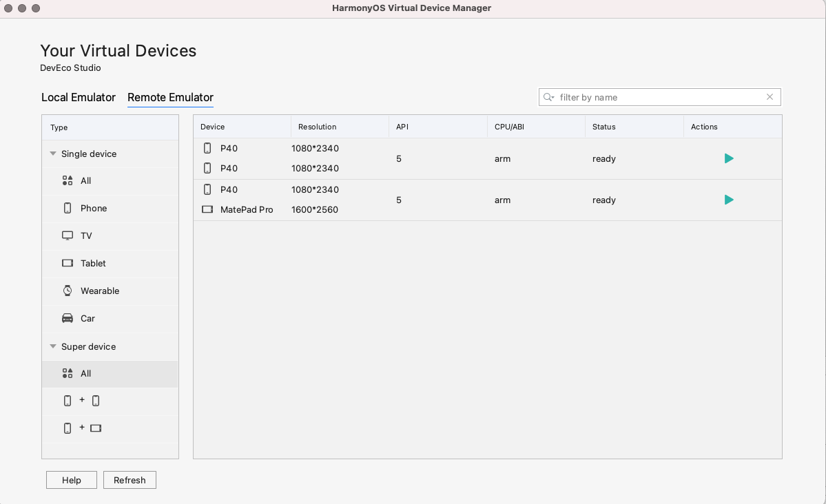Image resolution: width=826 pixels, height=504 pixels.
Task: Choose the Tablet device type
Action: coord(92,263)
